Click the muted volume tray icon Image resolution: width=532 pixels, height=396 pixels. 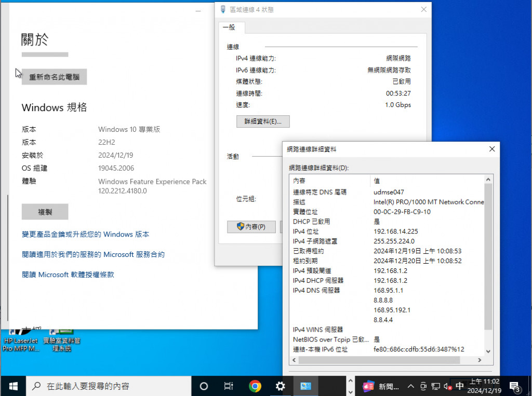pos(447,386)
